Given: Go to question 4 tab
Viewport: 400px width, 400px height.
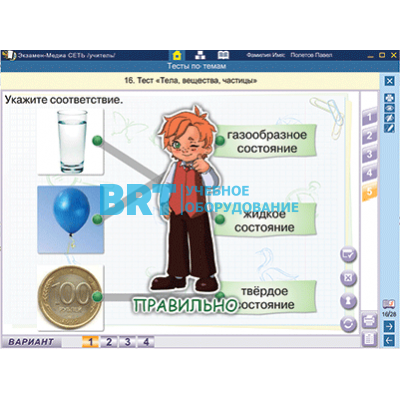Looking at the screenshot, I should coord(370,173).
